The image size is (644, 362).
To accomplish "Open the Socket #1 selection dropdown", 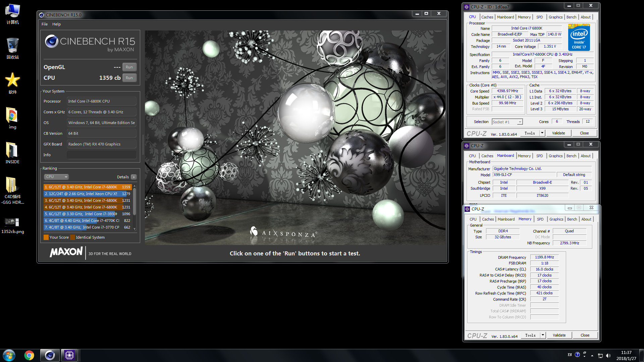I will [x=507, y=122].
